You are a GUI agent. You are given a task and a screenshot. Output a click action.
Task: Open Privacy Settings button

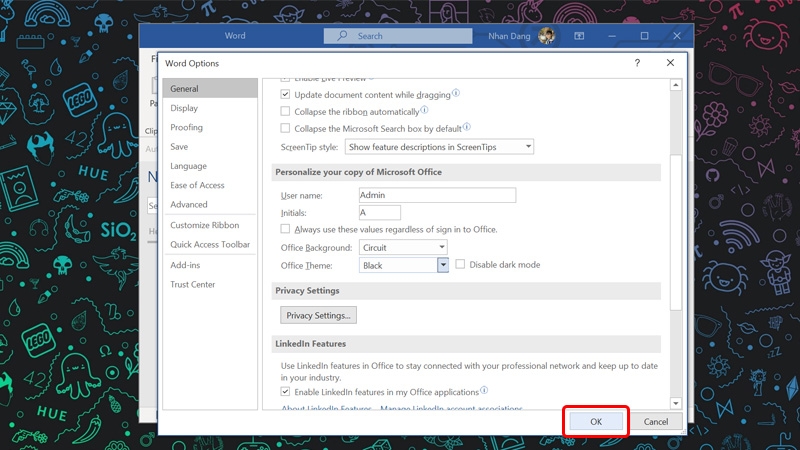click(x=318, y=315)
